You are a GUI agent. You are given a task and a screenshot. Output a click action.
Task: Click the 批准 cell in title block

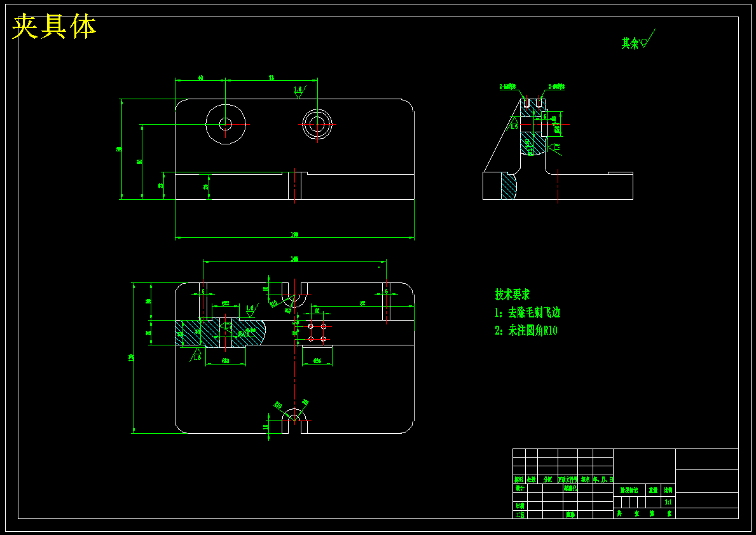point(570,515)
